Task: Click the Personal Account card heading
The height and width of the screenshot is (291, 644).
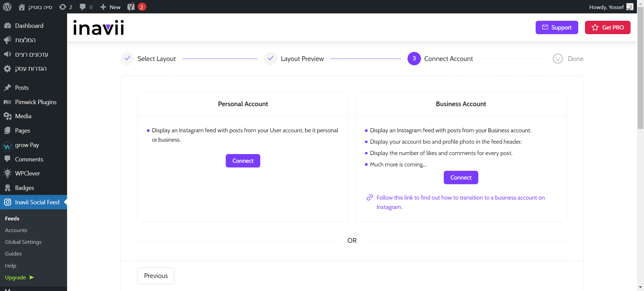Action: coord(243,104)
